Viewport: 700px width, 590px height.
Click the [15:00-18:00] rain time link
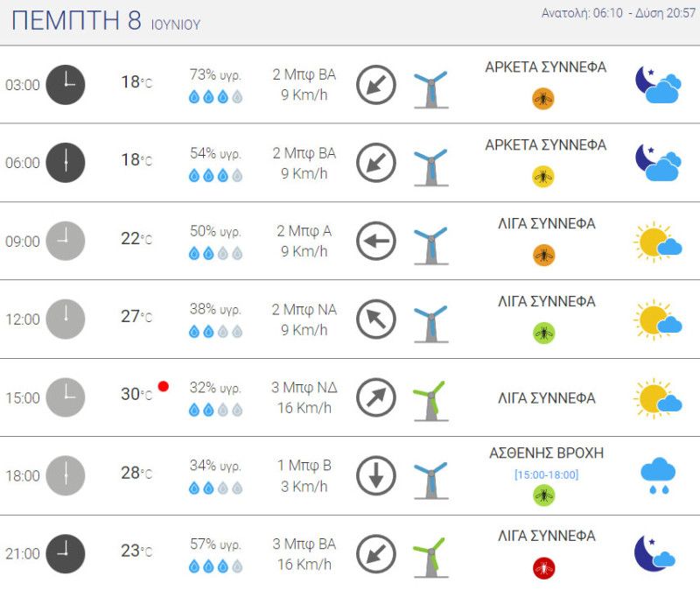[x=546, y=474]
